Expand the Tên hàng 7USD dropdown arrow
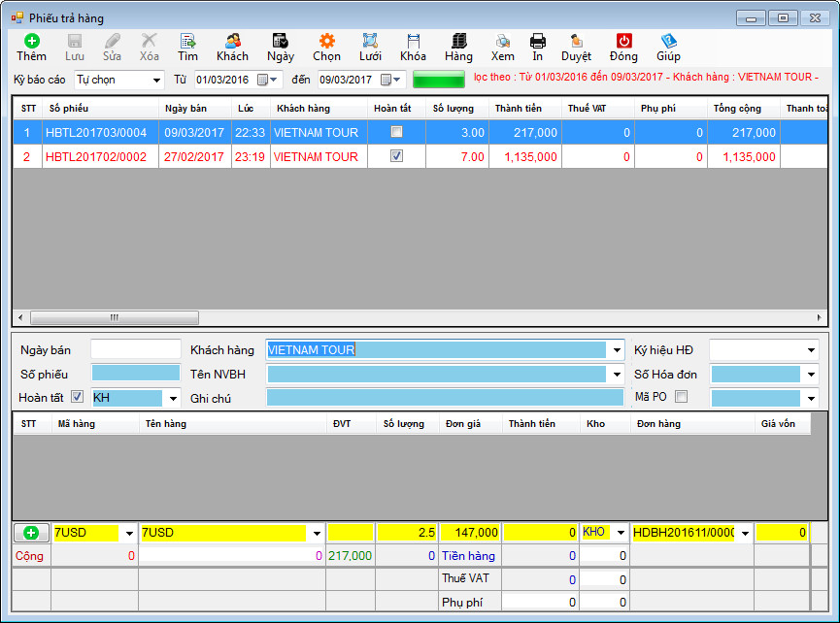The image size is (840, 623). [x=317, y=533]
